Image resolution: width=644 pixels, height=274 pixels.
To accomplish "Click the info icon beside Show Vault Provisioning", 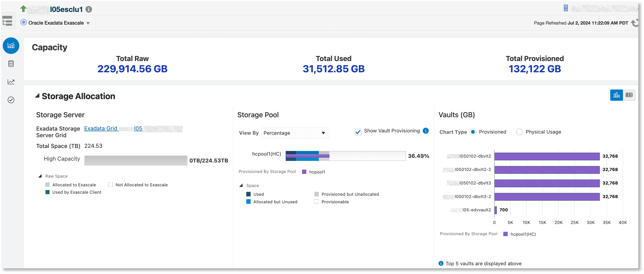I will click(426, 131).
